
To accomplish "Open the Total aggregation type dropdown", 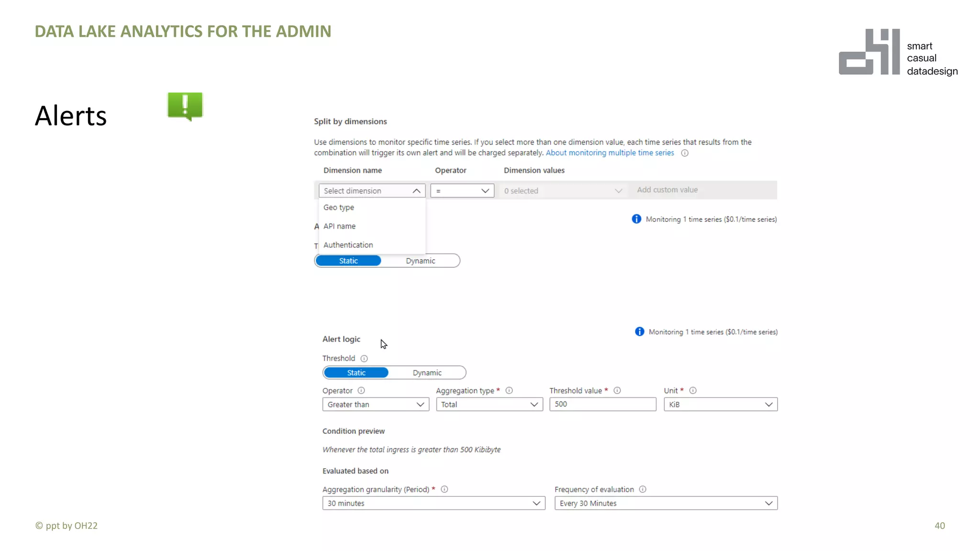I will 490,405.
